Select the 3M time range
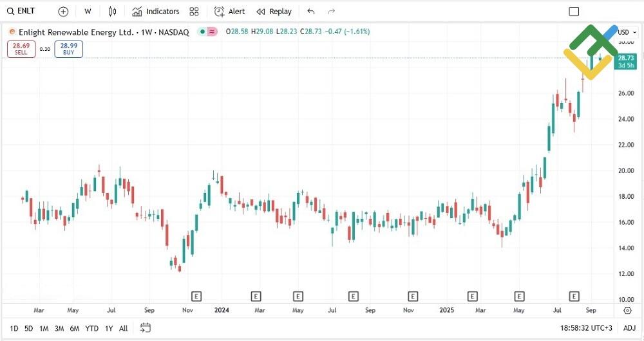The width and height of the screenshot is (644, 341). pos(59,328)
